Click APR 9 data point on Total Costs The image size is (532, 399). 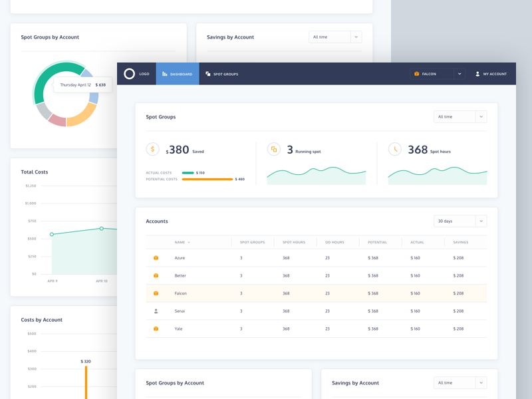[52, 234]
